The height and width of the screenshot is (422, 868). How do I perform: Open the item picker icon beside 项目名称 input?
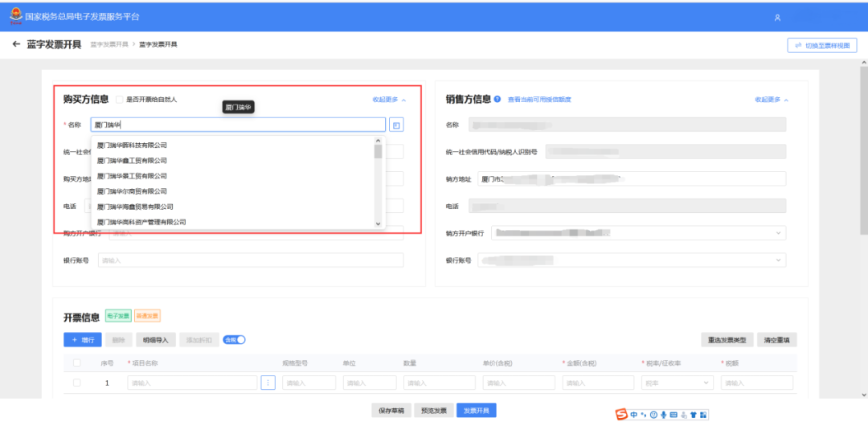click(x=268, y=383)
